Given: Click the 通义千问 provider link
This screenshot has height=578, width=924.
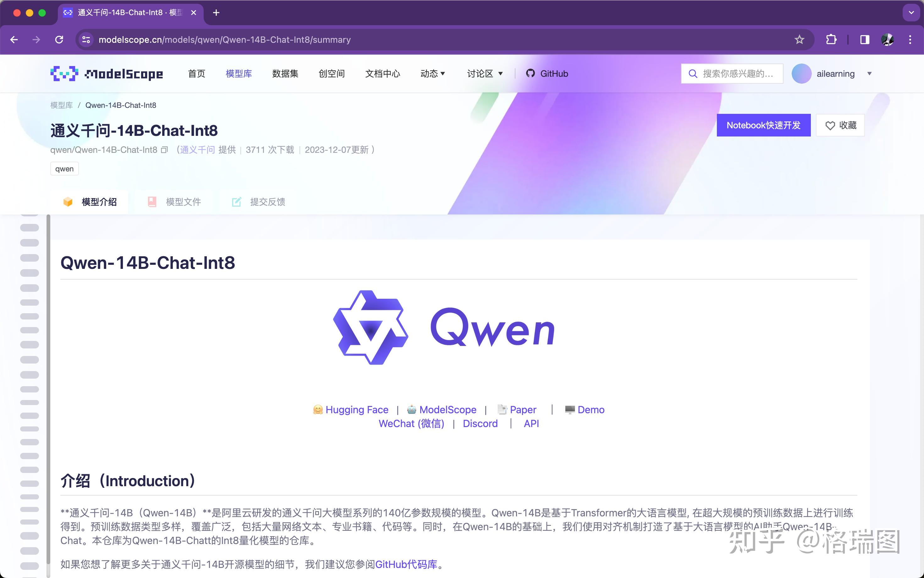Looking at the screenshot, I should coord(197,149).
